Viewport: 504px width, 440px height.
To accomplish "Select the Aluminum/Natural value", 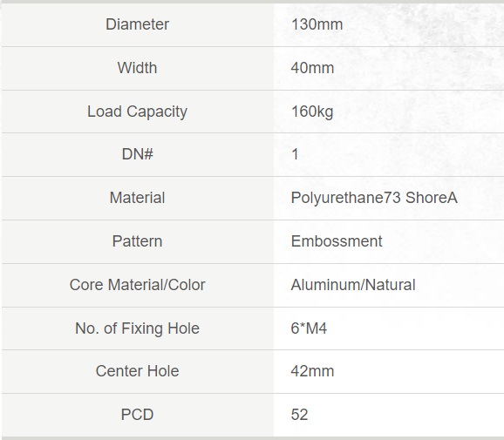I will click(353, 285).
